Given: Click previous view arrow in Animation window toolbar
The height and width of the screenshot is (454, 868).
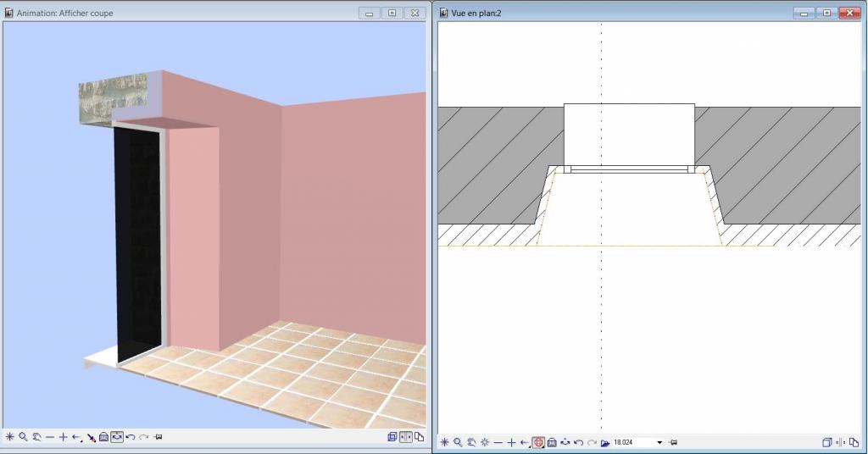Looking at the screenshot, I should (77, 437).
